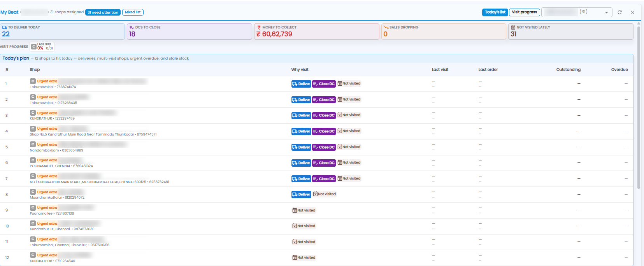
Task: Click the Why visit column header
Action: 300,70
